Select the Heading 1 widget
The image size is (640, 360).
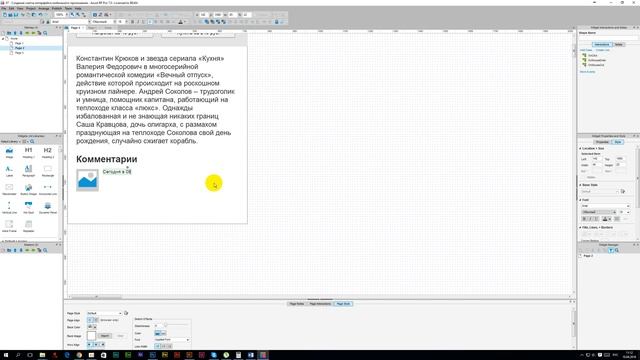pyautogui.click(x=28, y=153)
